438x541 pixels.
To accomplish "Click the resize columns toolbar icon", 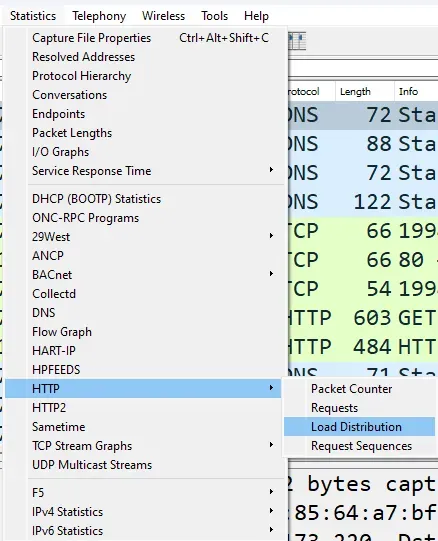I will click(297, 41).
